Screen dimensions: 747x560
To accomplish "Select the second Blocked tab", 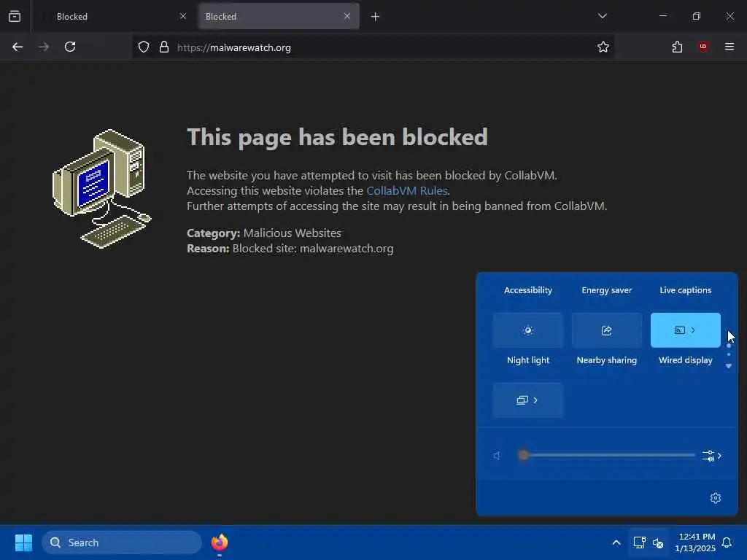I will click(x=279, y=16).
